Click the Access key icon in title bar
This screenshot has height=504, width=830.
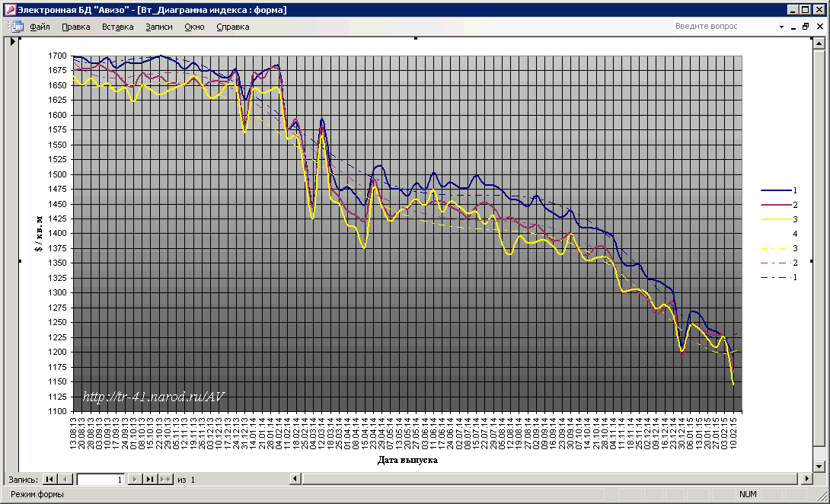pyautogui.click(x=10, y=10)
